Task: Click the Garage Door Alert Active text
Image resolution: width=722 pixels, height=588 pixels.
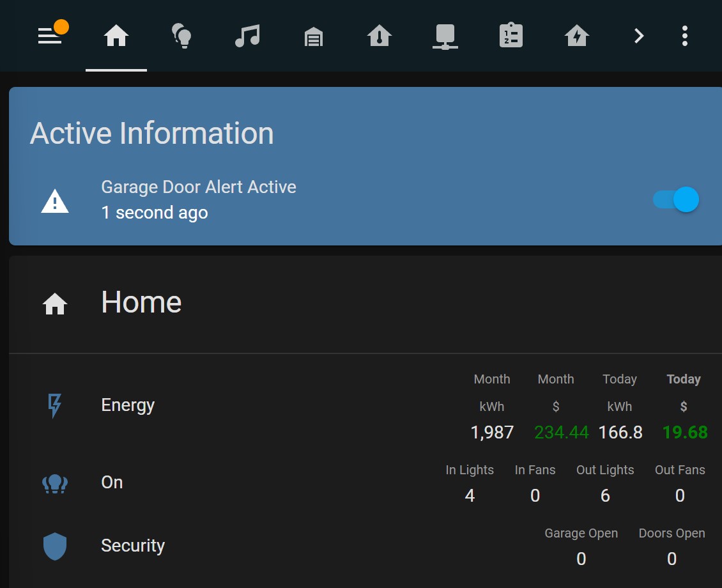Action: pyautogui.click(x=199, y=187)
